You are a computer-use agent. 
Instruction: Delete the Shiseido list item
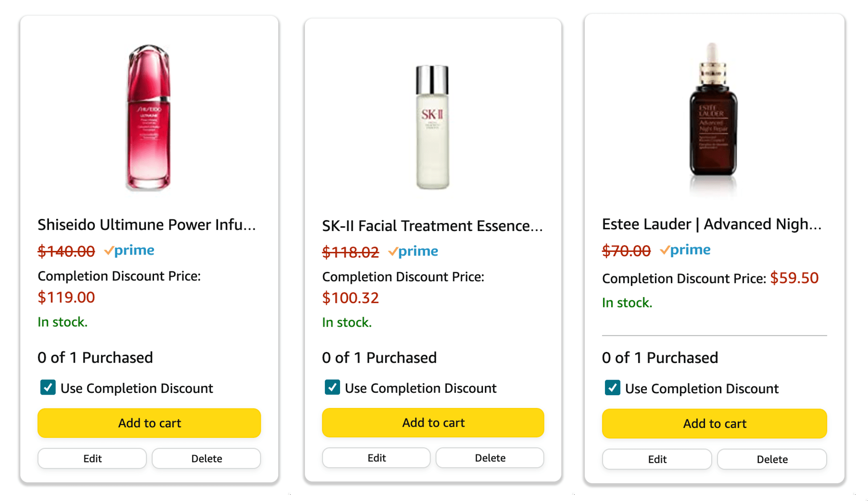click(x=206, y=458)
